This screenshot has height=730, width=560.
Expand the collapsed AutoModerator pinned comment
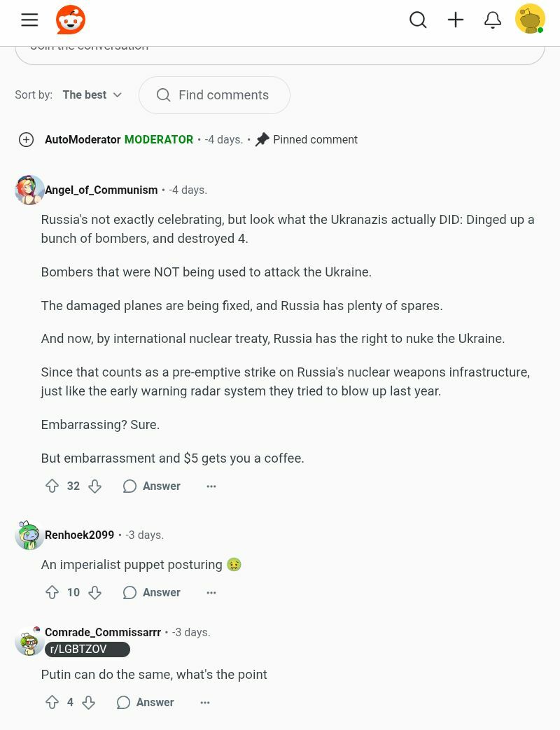(x=26, y=139)
